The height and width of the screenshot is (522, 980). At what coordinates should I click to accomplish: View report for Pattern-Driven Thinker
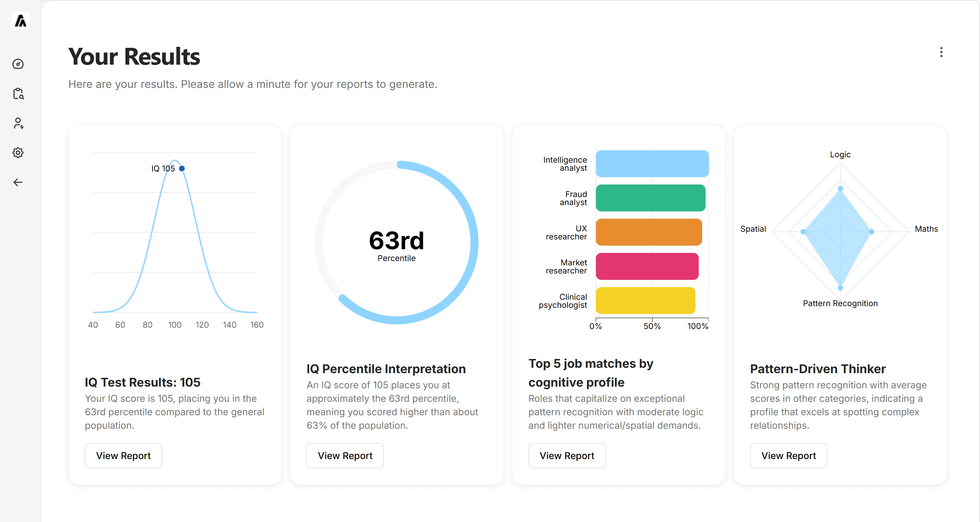pos(789,455)
